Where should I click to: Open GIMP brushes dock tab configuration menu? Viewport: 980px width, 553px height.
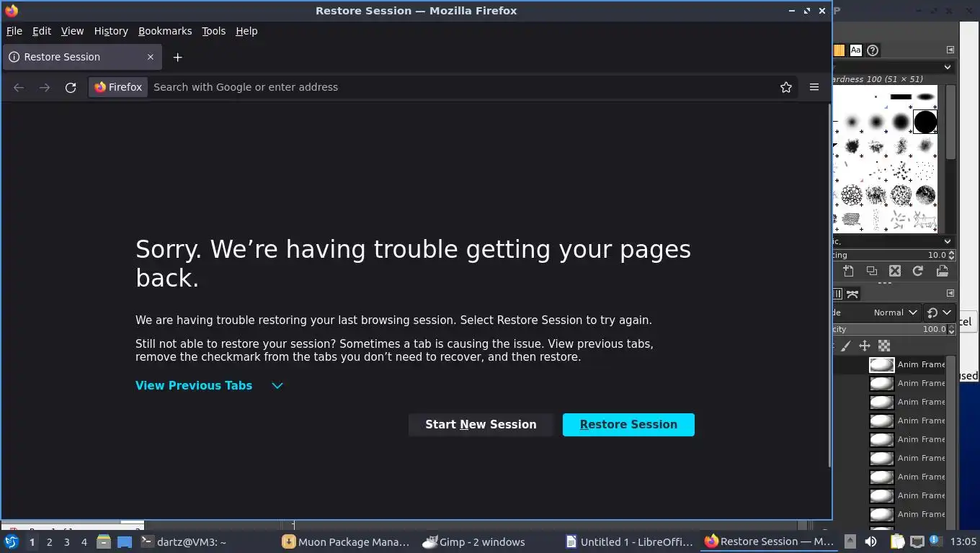[950, 50]
